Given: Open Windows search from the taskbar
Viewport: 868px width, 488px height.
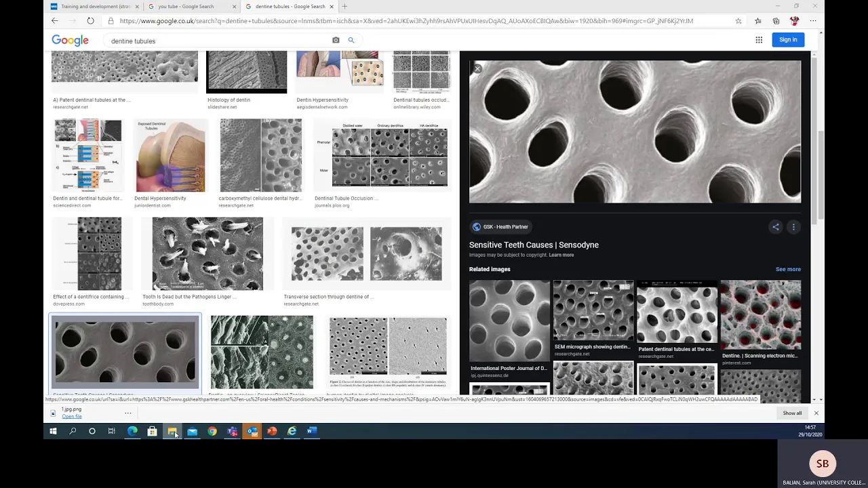Looking at the screenshot, I should (x=73, y=431).
